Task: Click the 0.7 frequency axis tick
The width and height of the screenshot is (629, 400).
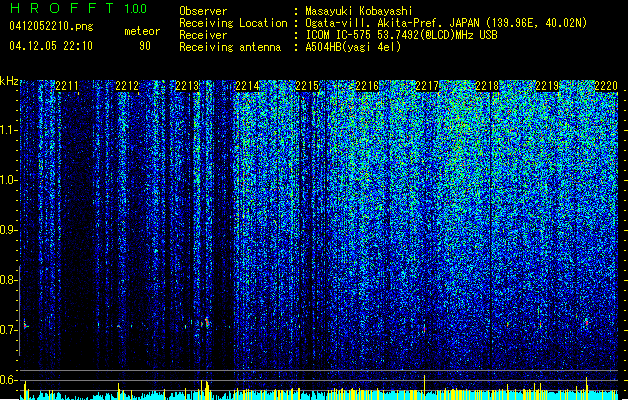Action: 8,330
